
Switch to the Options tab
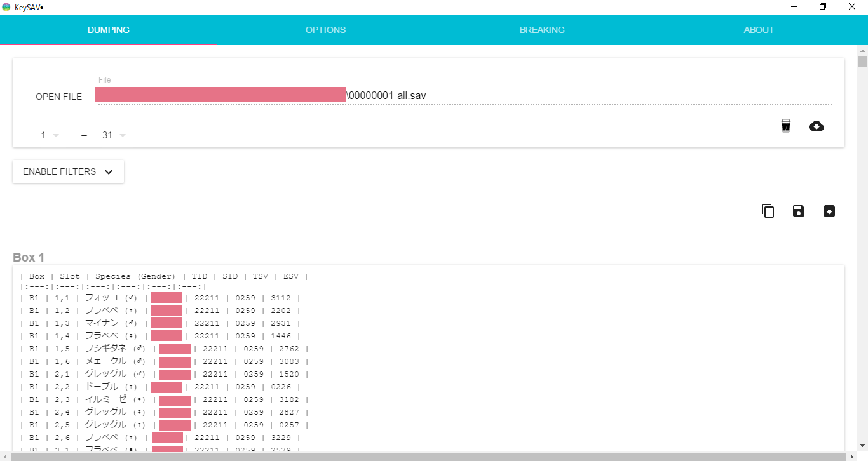(325, 30)
